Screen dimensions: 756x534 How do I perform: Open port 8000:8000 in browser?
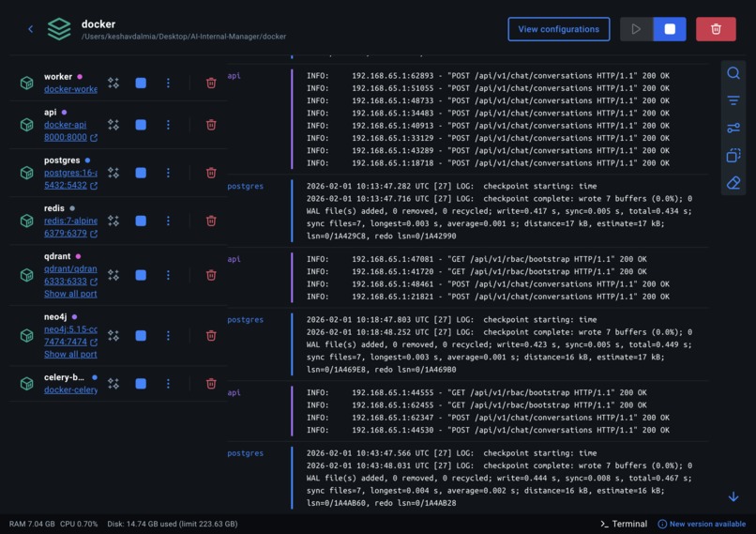[x=70, y=137]
